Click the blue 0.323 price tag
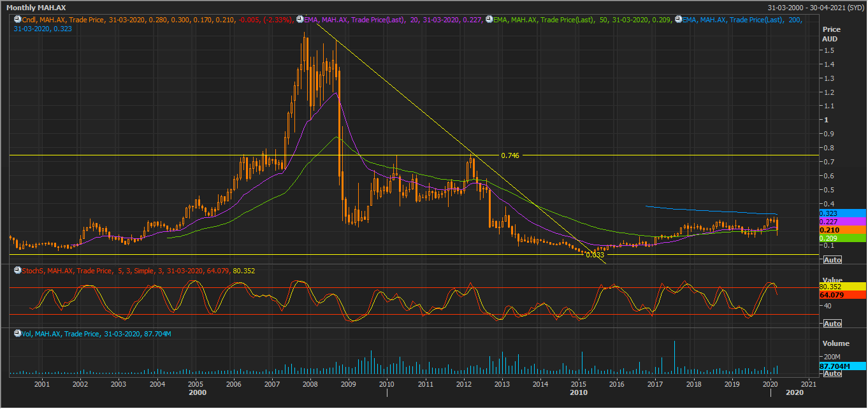868x409 pixels. tap(843, 213)
